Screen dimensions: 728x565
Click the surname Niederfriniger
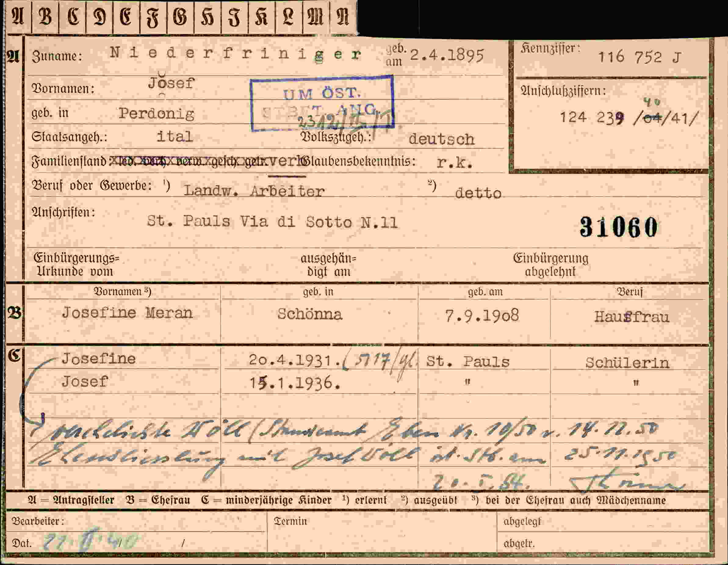[236, 54]
